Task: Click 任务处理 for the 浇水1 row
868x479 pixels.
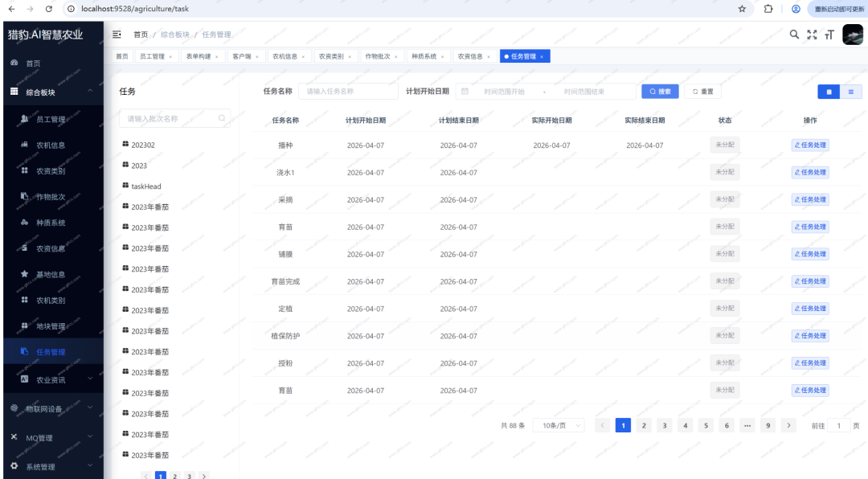Action: [x=810, y=172]
